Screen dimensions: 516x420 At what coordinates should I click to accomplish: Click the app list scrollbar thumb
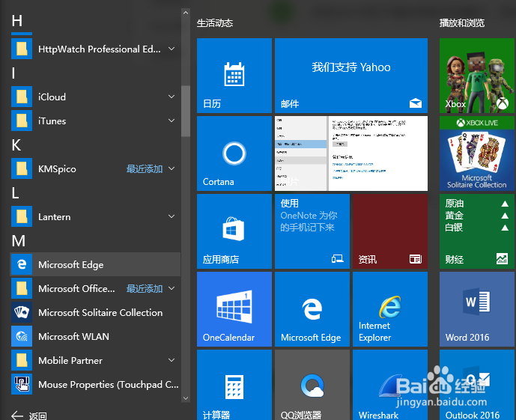[x=186, y=111]
